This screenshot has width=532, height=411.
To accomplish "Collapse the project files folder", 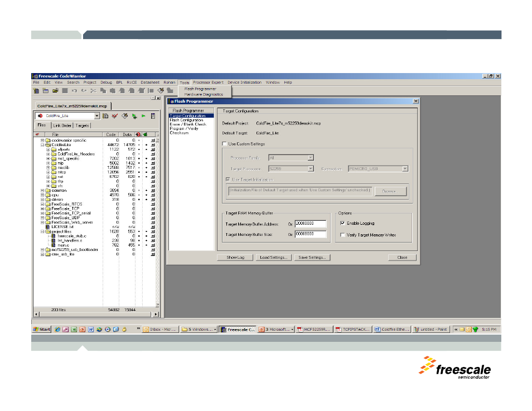I will pyautogui.click(x=42, y=231).
